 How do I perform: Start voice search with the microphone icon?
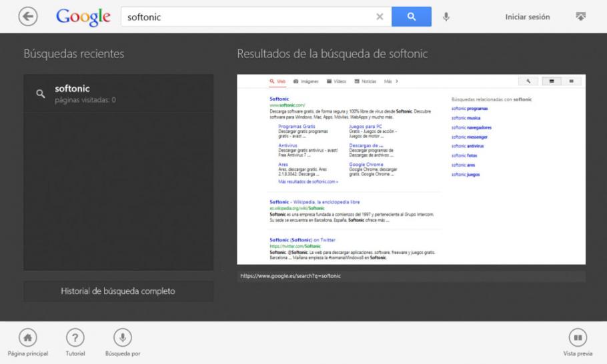coord(446,17)
